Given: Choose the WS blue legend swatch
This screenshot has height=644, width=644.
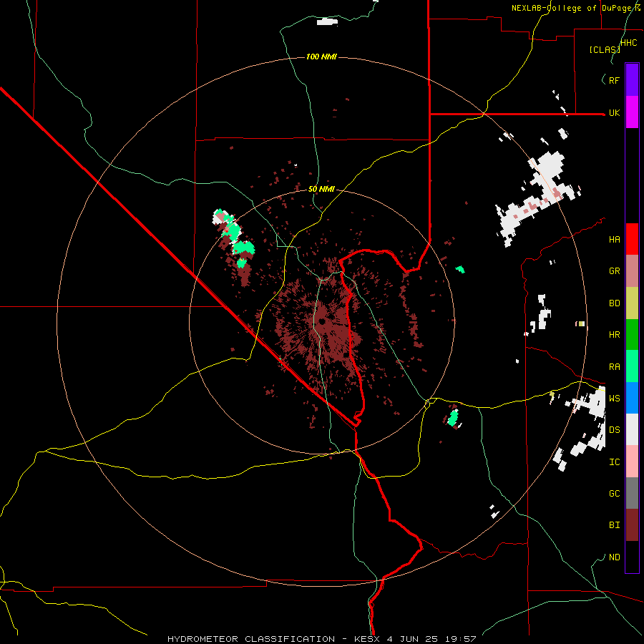Looking at the screenshot, I should click(x=632, y=398).
